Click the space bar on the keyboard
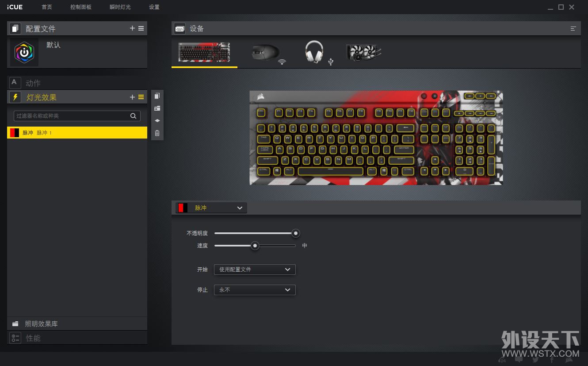Image resolution: width=588 pixels, height=366 pixels. (x=331, y=170)
